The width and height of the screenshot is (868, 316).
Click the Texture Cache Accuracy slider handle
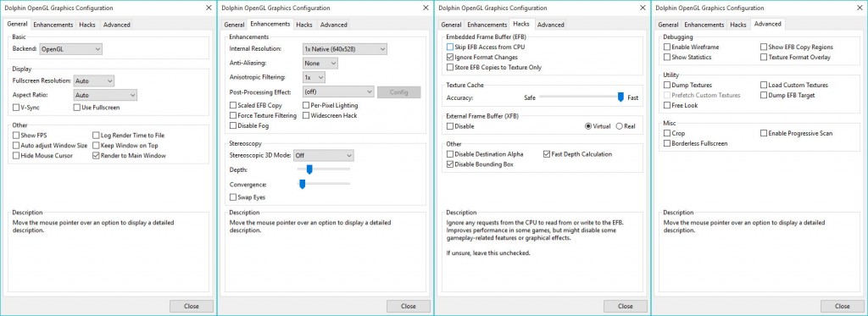(620, 97)
